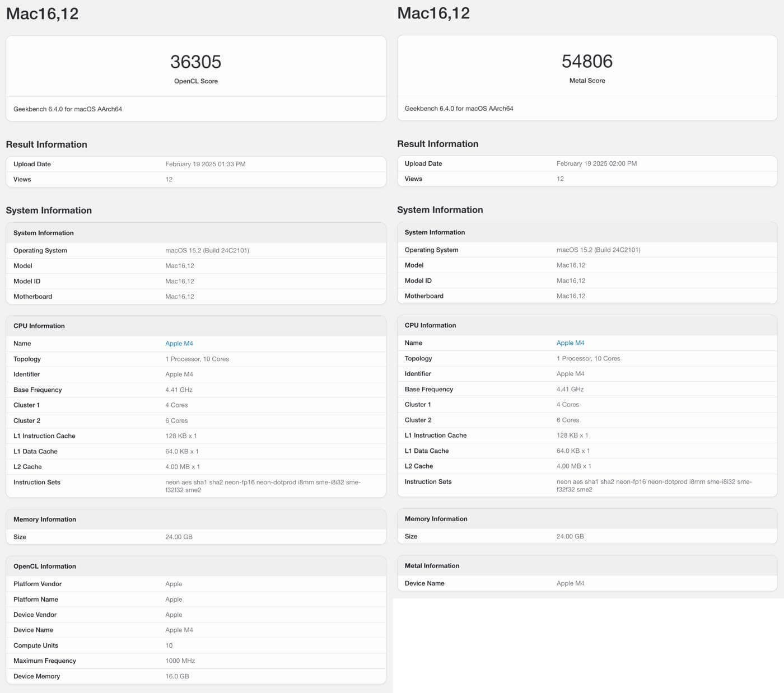The height and width of the screenshot is (693, 784).
Task: Select '128 KB x 1' in the OpenCL result
Action: click(x=181, y=436)
